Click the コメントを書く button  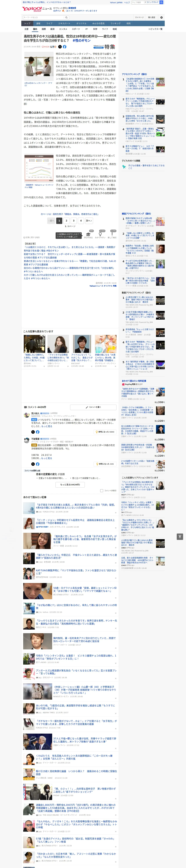point(93,407)
